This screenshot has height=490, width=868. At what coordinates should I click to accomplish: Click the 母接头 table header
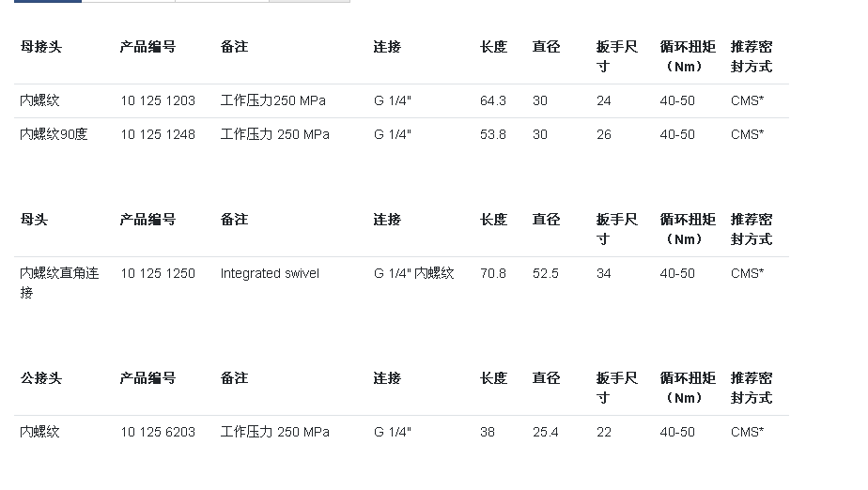point(41,47)
